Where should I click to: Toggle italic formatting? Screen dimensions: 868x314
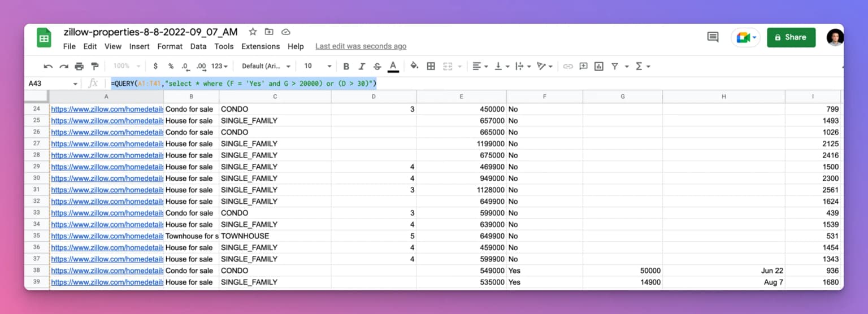pyautogui.click(x=362, y=66)
